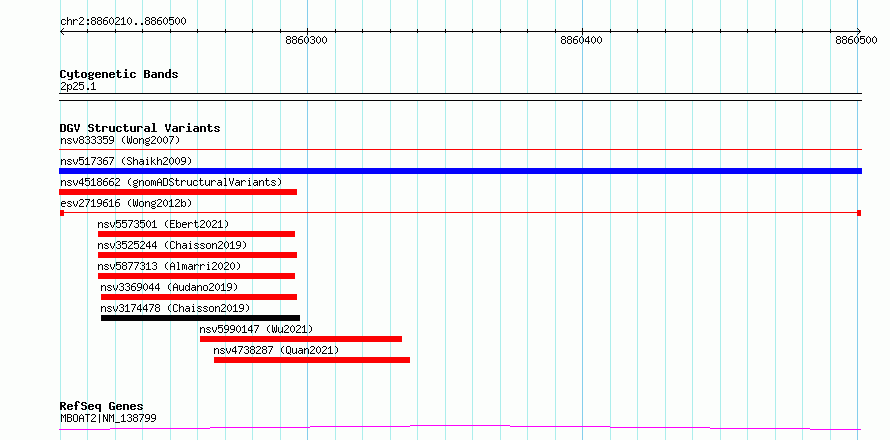Click the 2p25.1 band label
This screenshot has width=890, height=440.
coord(78,87)
